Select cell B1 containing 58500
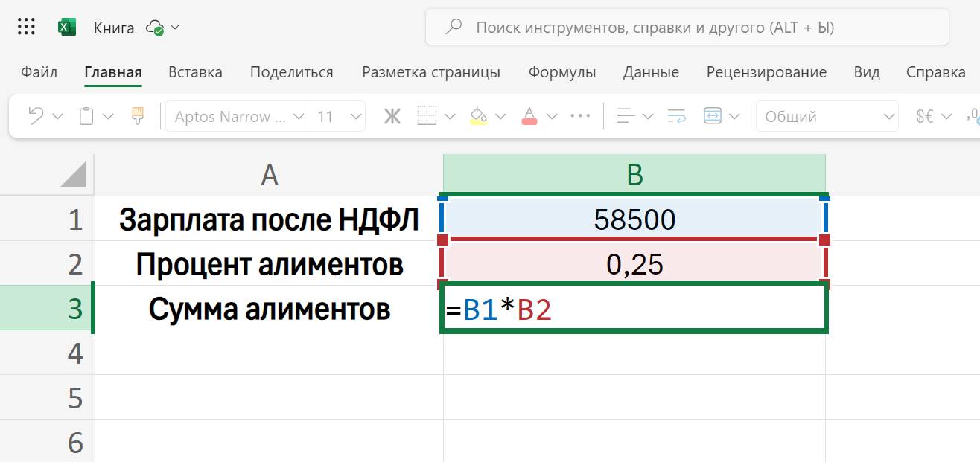 point(633,219)
